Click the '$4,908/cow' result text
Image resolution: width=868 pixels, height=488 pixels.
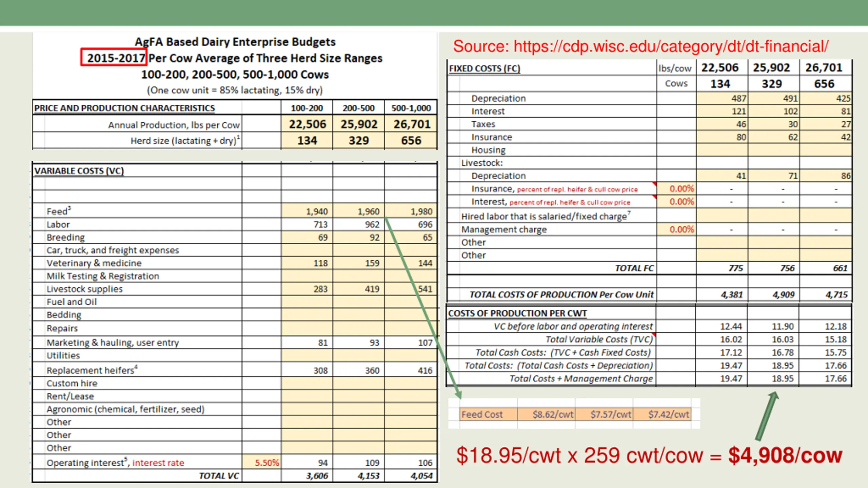tap(785, 455)
